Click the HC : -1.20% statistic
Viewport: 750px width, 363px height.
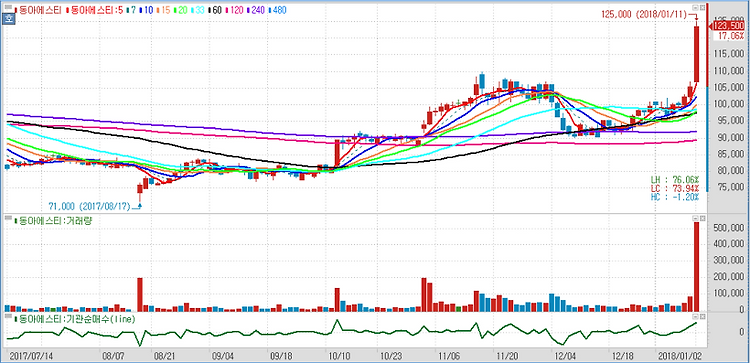click(x=675, y=197)
